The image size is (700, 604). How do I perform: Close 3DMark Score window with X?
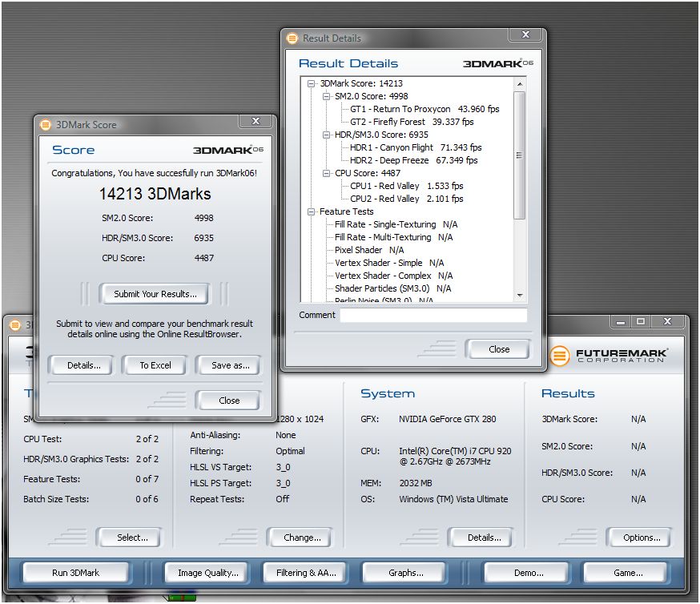[x=255, y=121]
